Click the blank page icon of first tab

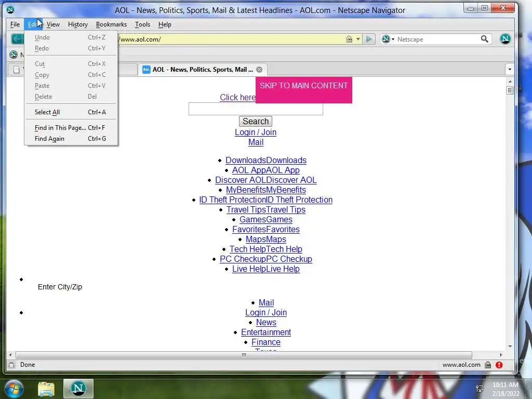16,70
